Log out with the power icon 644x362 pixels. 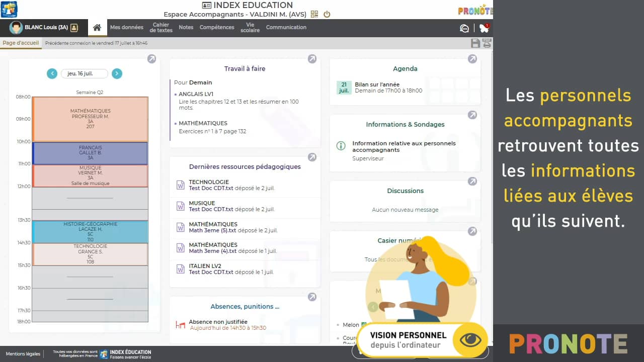point(327,14)
